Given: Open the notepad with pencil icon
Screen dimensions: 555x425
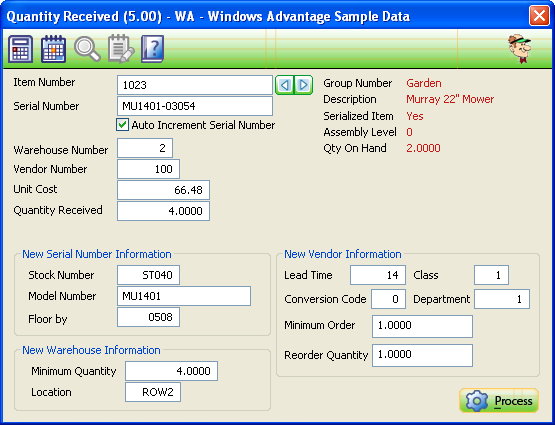Looking at the screenshot, I should 121,49.
